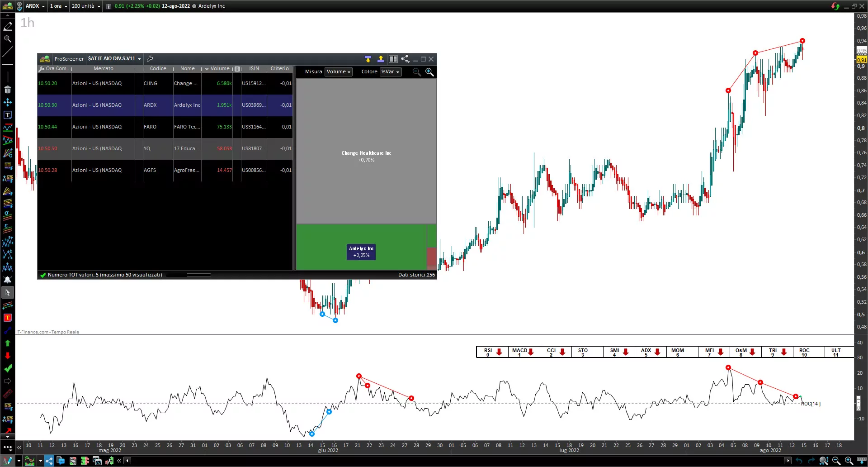Open the wrench candlestick settings icon

(109, 461)
